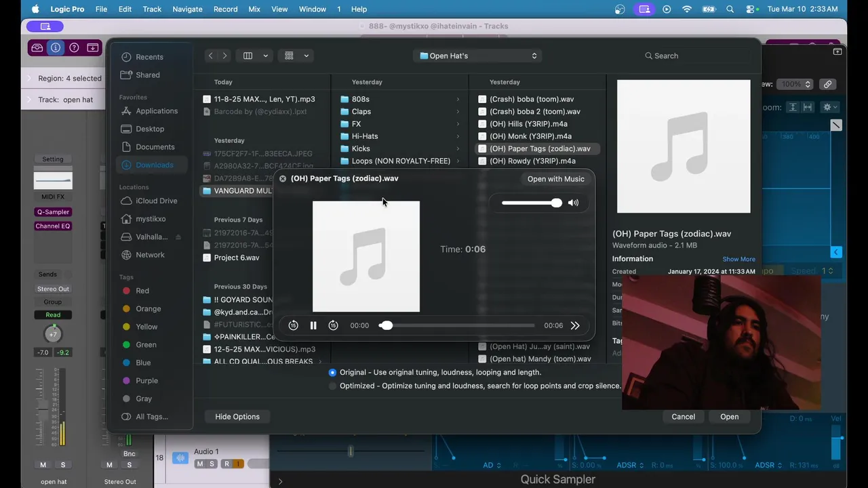
Task: Open the Track menu
Action: tap(152, 9)
